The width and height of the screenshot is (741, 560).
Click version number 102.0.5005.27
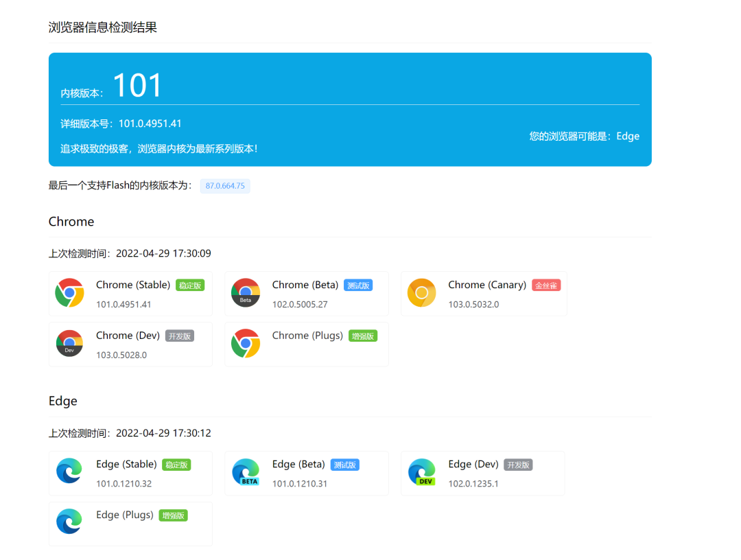click(300, 304)
